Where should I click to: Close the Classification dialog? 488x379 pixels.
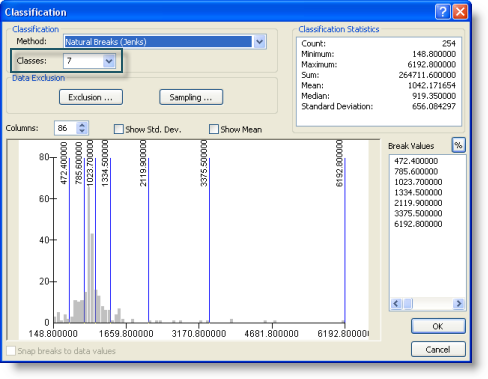tap(460, 12)
